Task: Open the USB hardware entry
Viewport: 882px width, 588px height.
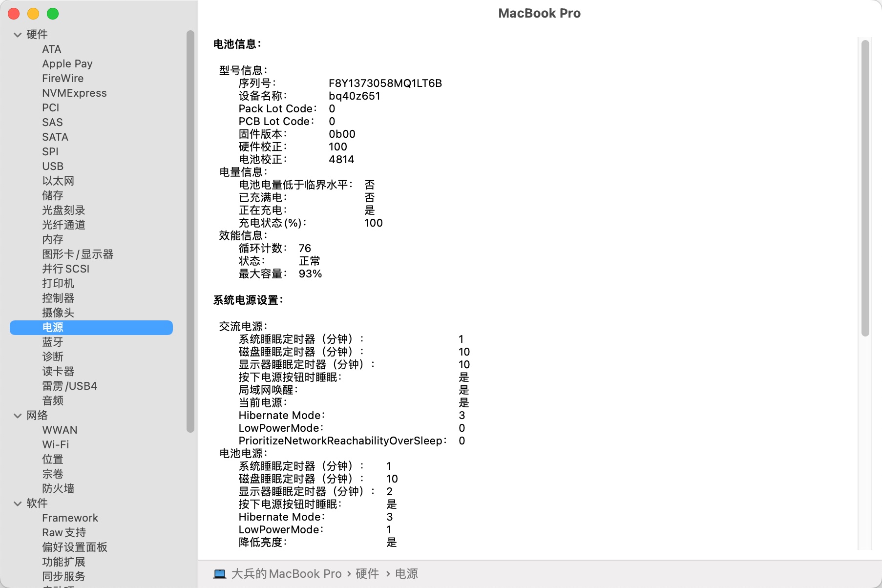Action: 53,167
